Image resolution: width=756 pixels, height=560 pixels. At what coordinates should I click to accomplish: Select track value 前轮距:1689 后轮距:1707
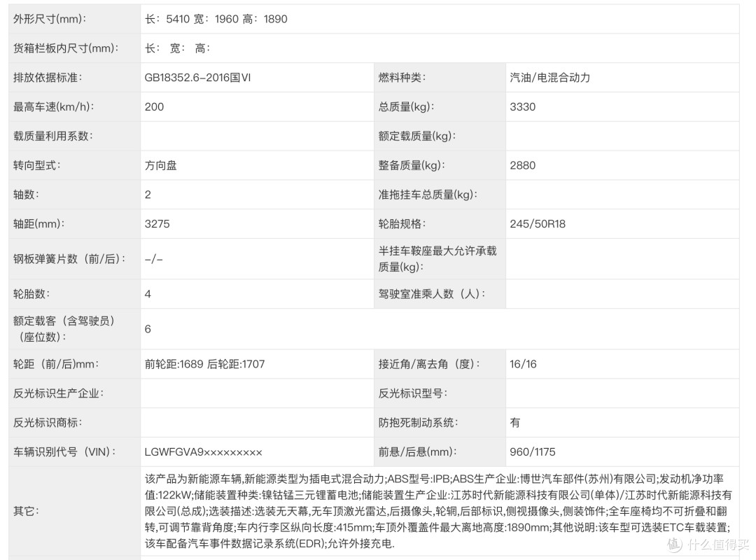(x=205, y=364)
